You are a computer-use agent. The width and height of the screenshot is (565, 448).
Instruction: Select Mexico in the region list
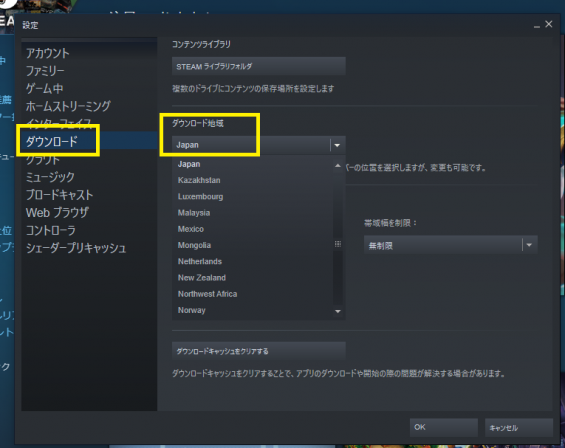point(191,229)
